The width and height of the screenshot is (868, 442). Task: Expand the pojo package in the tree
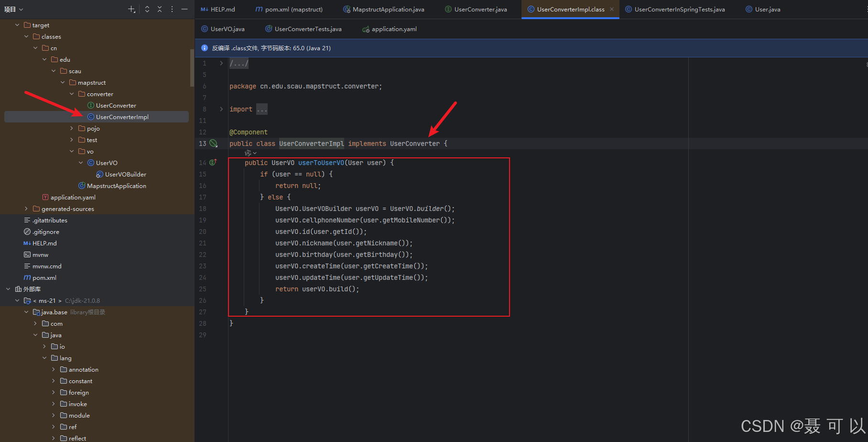point(72,128)
